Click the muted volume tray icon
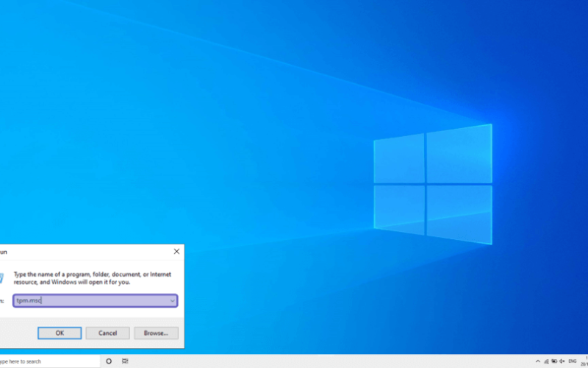The image size is (588, 368). 562,361
